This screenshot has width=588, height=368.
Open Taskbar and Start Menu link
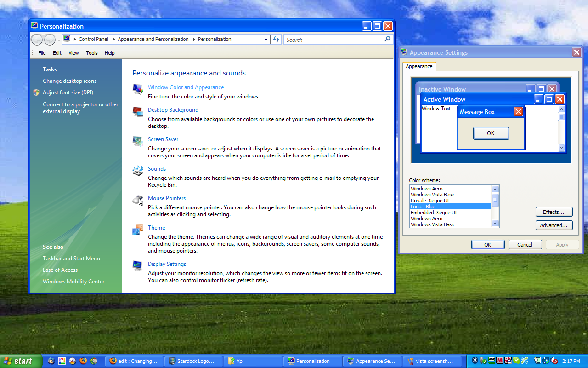click(x=71, y=259)
